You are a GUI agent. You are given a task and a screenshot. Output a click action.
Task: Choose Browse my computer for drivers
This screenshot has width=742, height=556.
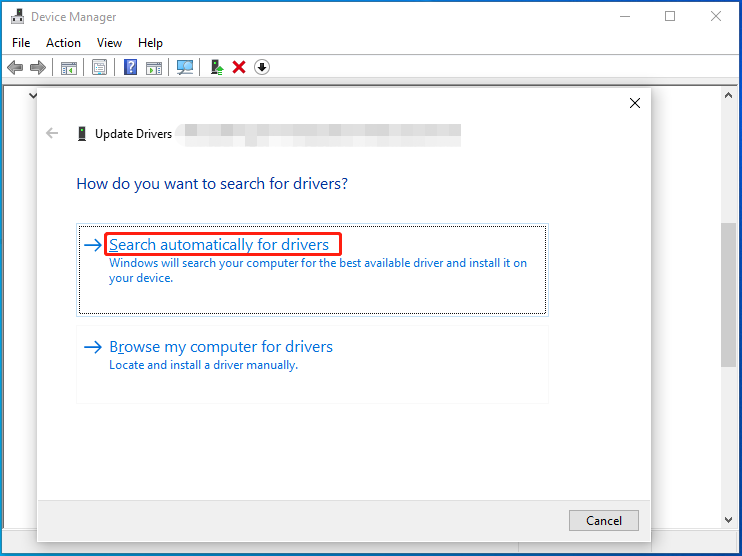point(312,364)
